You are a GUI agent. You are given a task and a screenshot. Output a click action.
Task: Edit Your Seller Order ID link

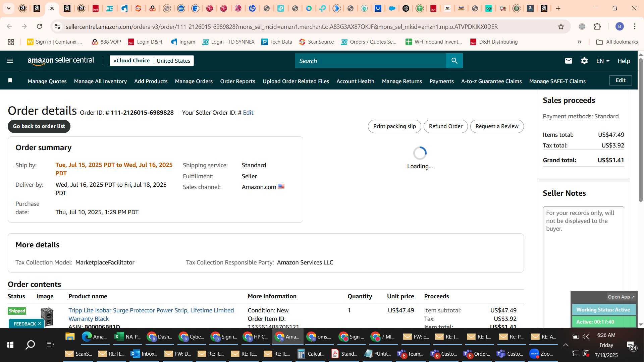(x=248, y=113)
